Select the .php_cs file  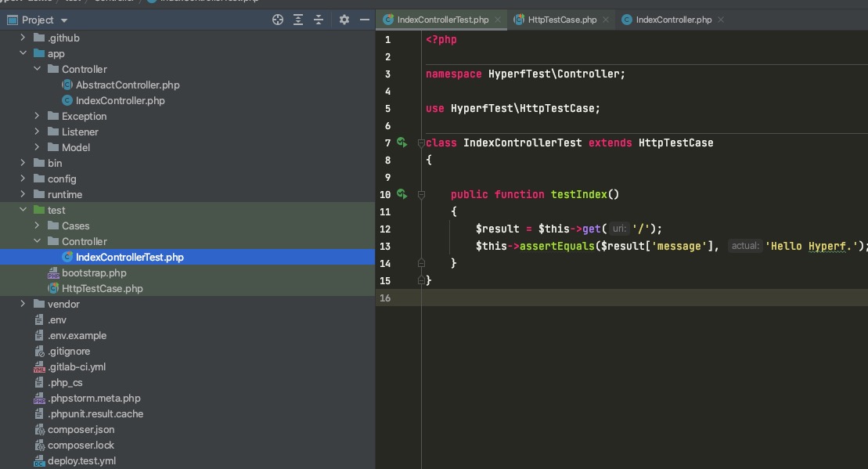point(65,382)
